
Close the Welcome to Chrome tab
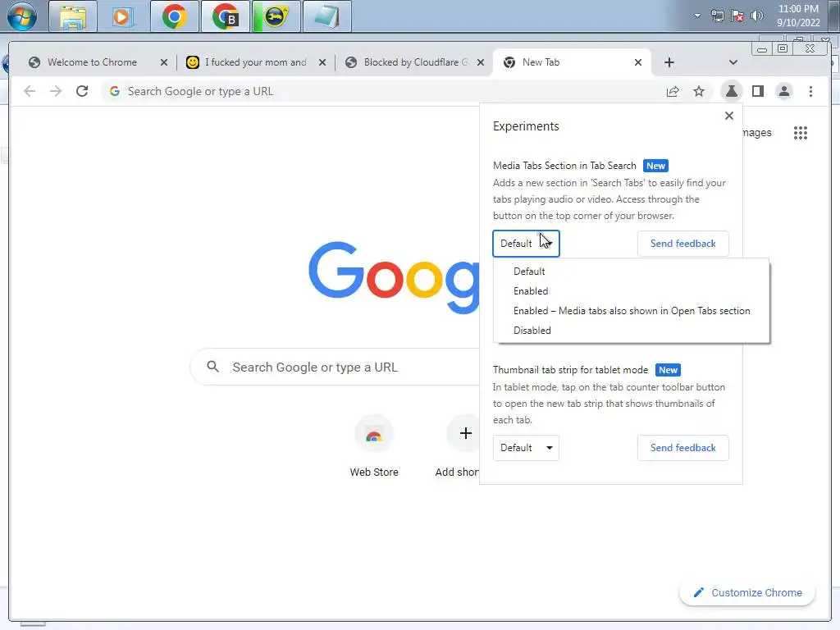pos(164,62)
